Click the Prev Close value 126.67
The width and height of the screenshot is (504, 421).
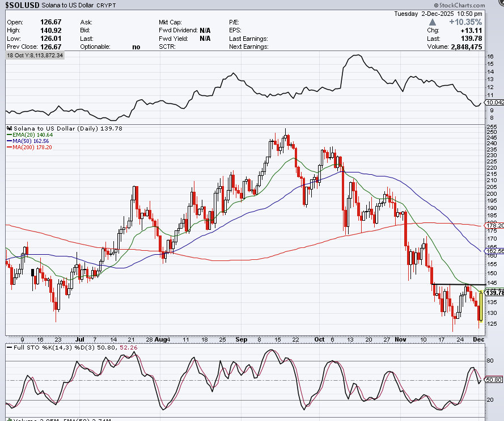point(51,47)
